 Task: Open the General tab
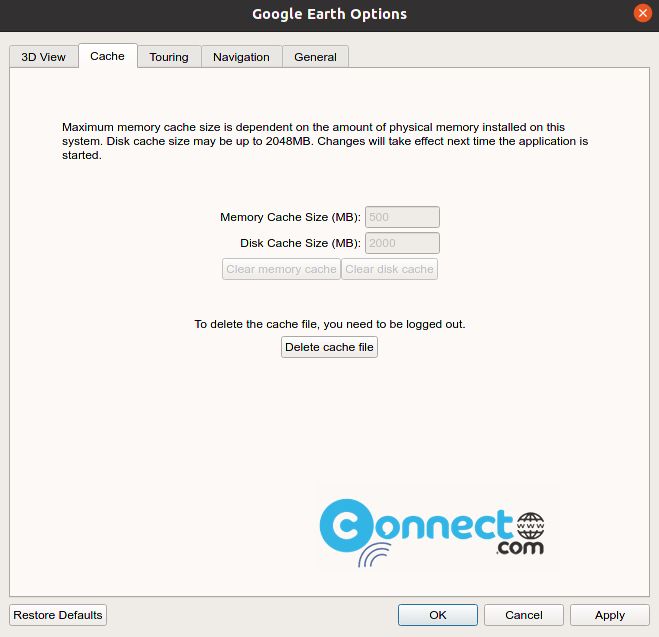315,57
